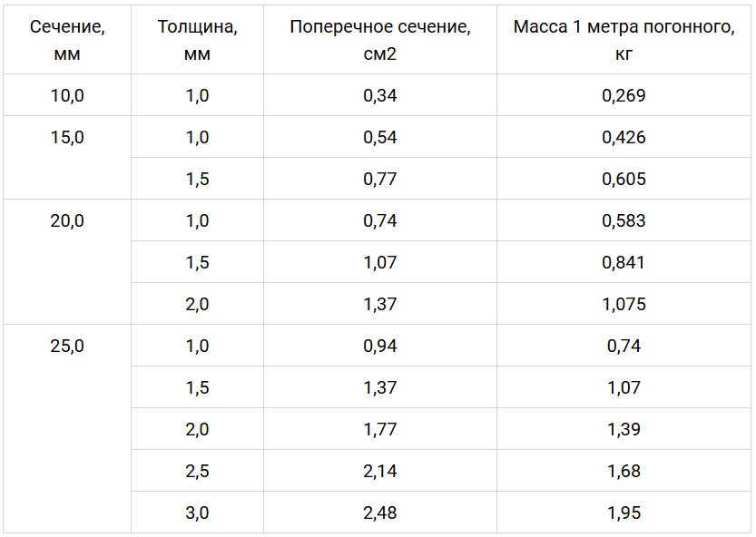Select the cross-section value 2,48
The height and width of the screenshot is (537, 756).
coord(380,513)
